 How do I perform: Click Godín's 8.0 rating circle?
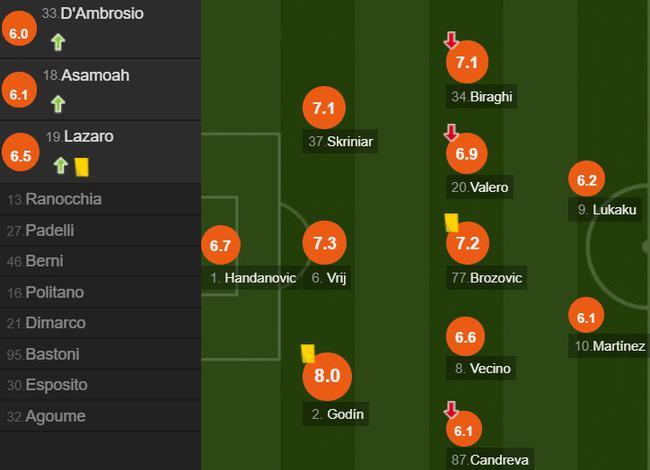point(327,376)
